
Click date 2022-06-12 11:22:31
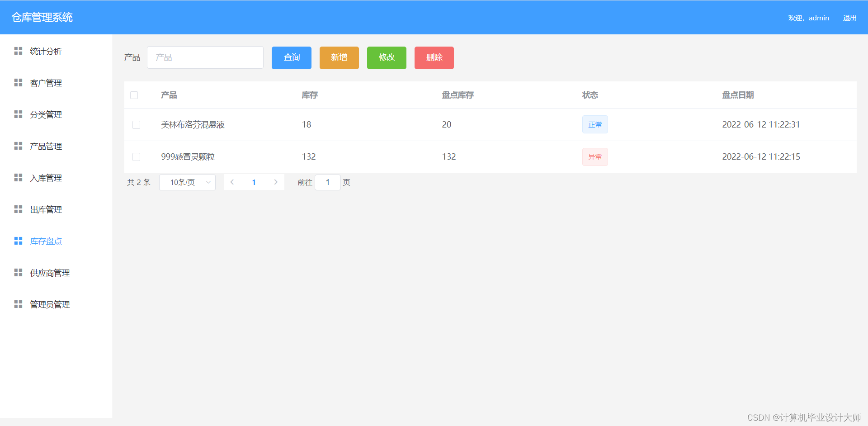pyautogui.click(x=761, y=125)
